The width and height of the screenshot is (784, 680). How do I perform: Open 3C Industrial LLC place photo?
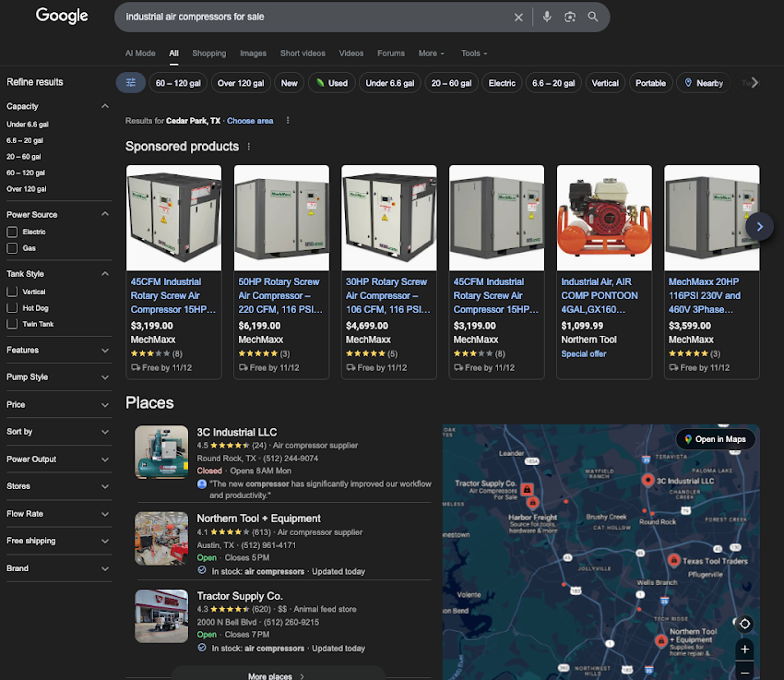click(x=161, y=452)
